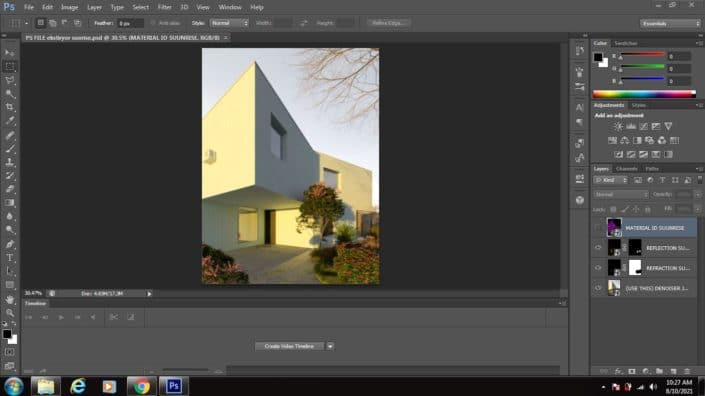The image size is (705, 396).
Task: Pick a color from the color spectrum bar
Action: tap(644, 94)
